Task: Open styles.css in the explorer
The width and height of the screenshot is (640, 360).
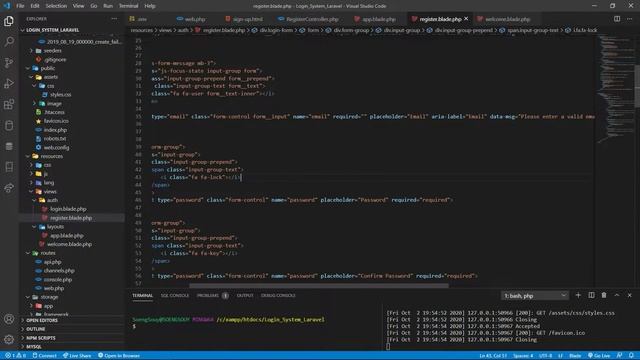Action: pos(60,95)
